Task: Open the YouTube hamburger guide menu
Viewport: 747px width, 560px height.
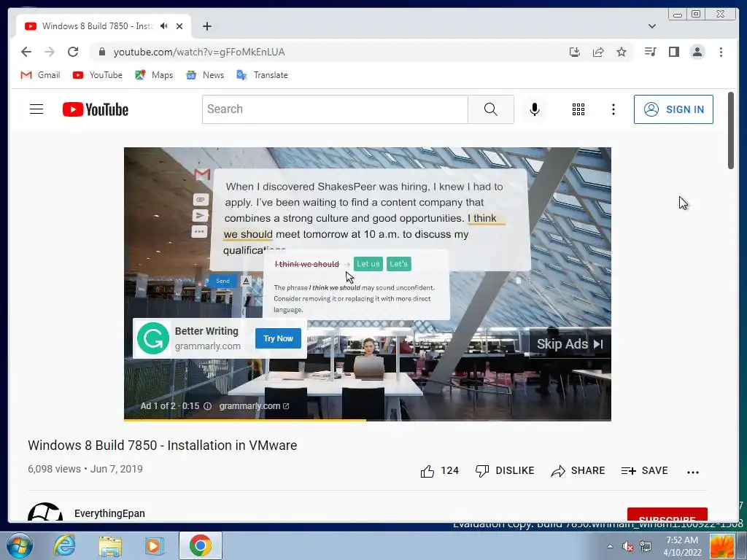Action: coord(36,109)
